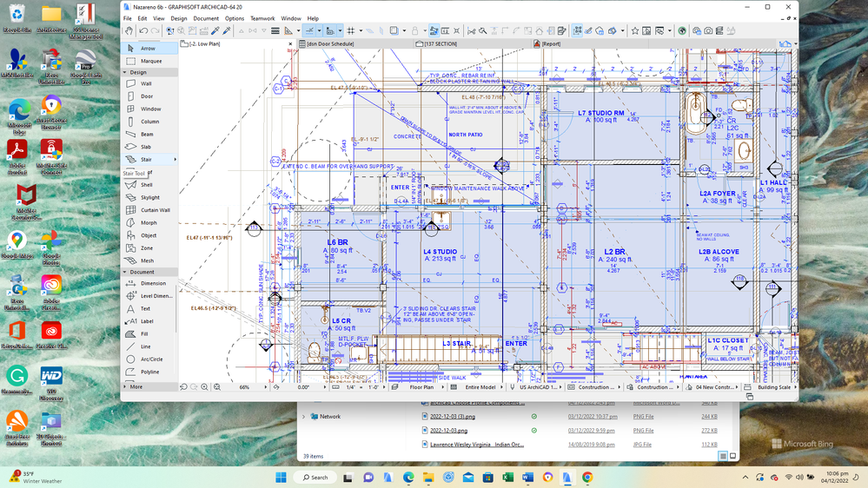Click the Building Scale button
The image size is (868, 488).
tap(773, 387)
